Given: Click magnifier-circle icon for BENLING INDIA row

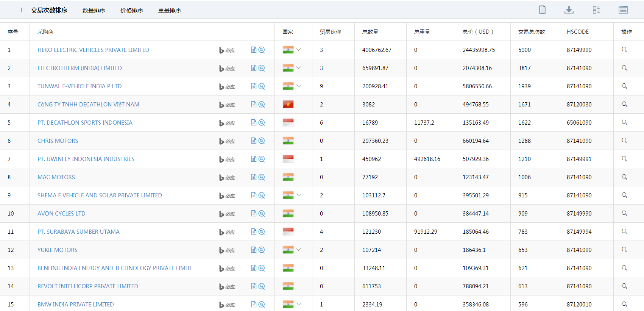Looking at the screenshot, I should [262, 268].
